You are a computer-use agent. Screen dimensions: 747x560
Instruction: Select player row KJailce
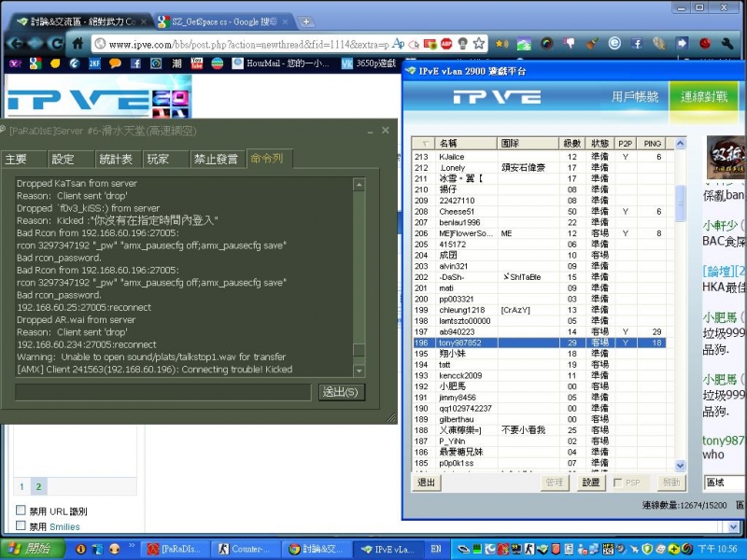(539, 157)
